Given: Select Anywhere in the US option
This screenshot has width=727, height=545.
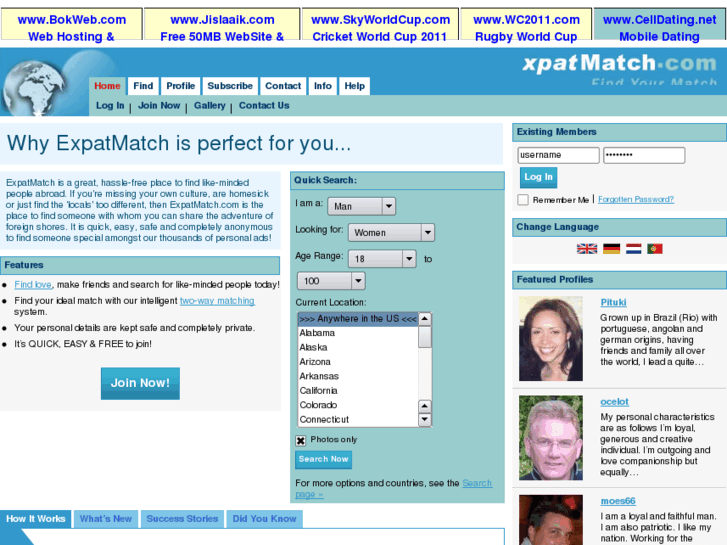Looking at the screenshot, I should pos(358,319).
